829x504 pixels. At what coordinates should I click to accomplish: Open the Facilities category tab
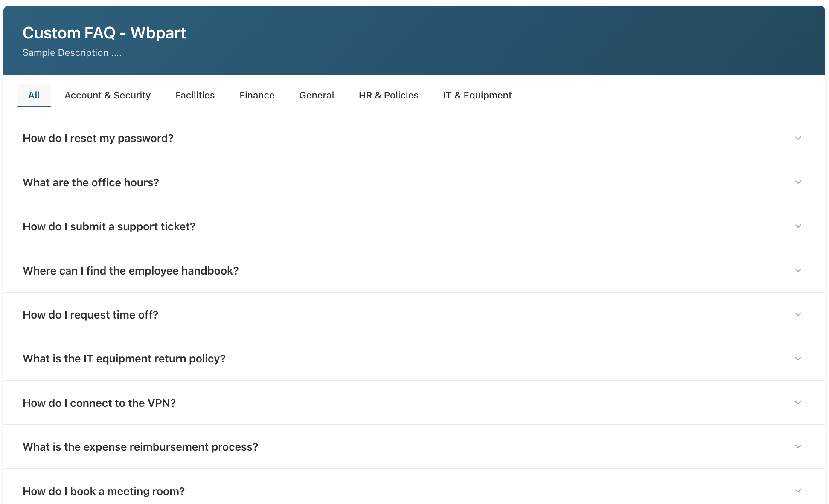(195, 95)
